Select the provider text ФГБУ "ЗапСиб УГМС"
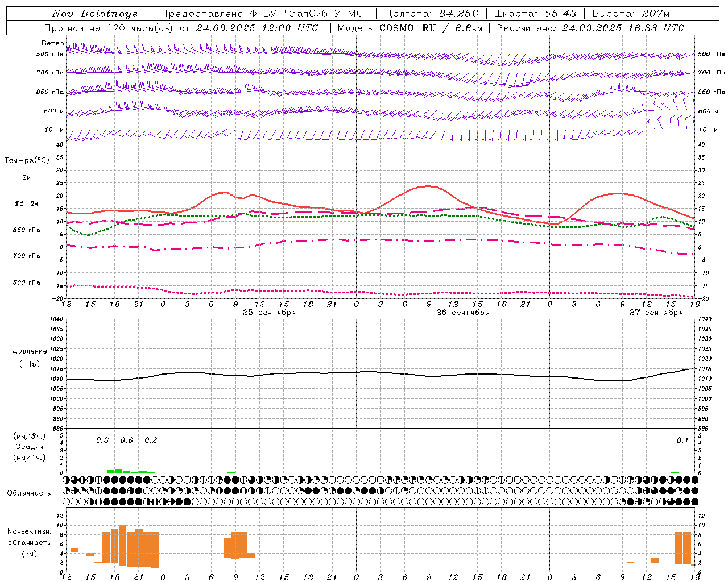The width and height of the screenshot is (728, 582). 309,14
